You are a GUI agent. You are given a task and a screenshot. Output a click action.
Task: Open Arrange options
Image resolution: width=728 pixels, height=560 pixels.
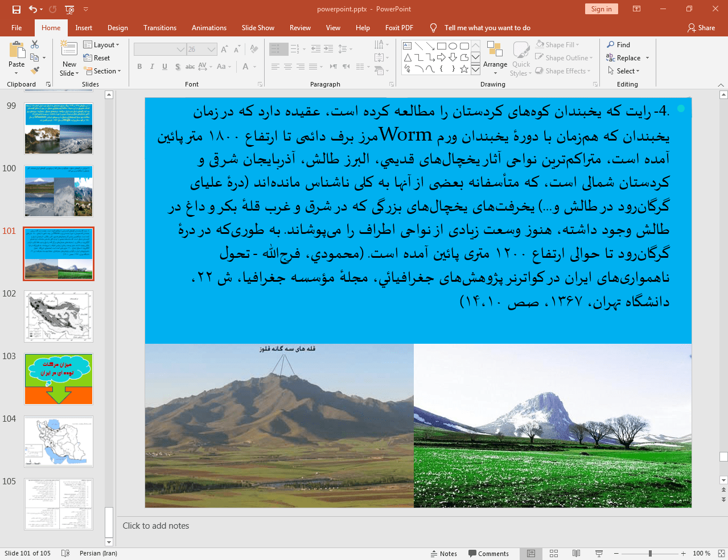tap(495, 58)
